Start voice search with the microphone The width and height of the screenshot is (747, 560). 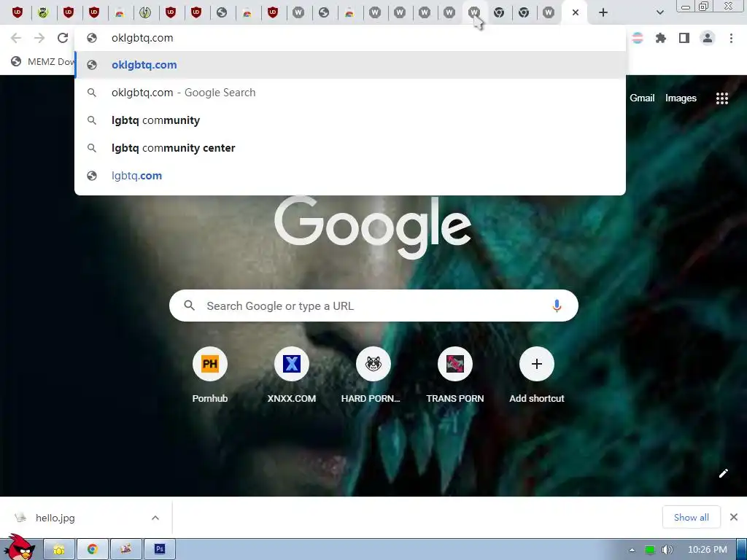[x=557, y=306]
